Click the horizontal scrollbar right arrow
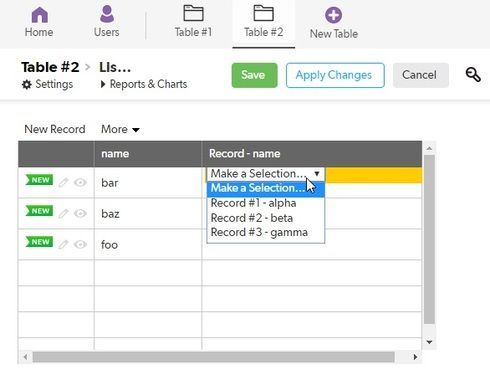 point(415,357)
